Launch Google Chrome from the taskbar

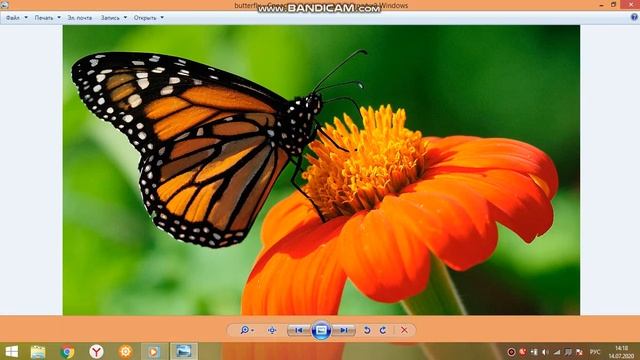coord(68,351)
